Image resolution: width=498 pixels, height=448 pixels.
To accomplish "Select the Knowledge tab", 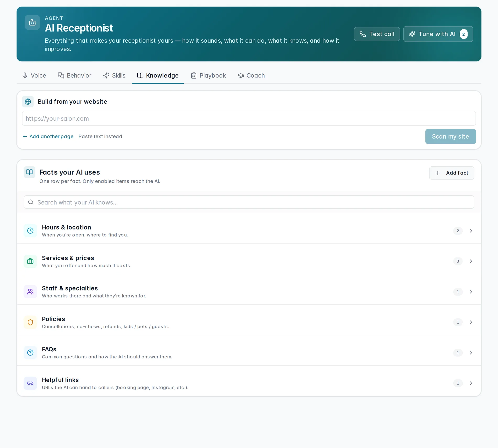I will [x=158, y=75].
